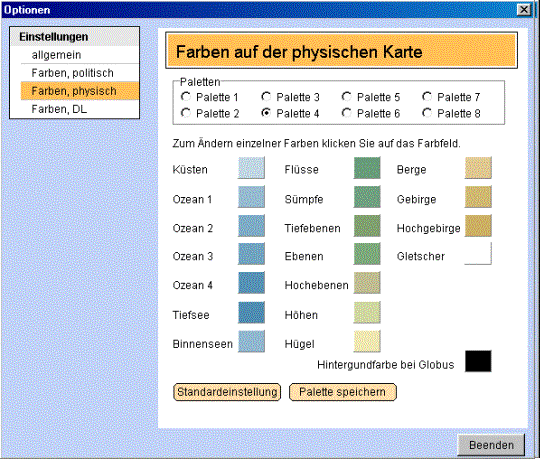Change the Gletscher white color swatch
Screen dimensions: 540x459
tap(478, 254)
